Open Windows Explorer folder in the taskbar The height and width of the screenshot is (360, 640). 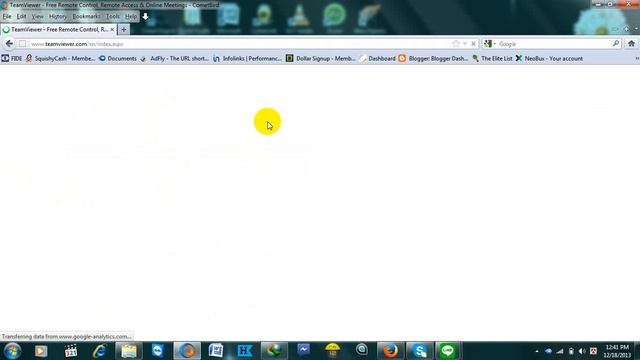coord(129,351)
